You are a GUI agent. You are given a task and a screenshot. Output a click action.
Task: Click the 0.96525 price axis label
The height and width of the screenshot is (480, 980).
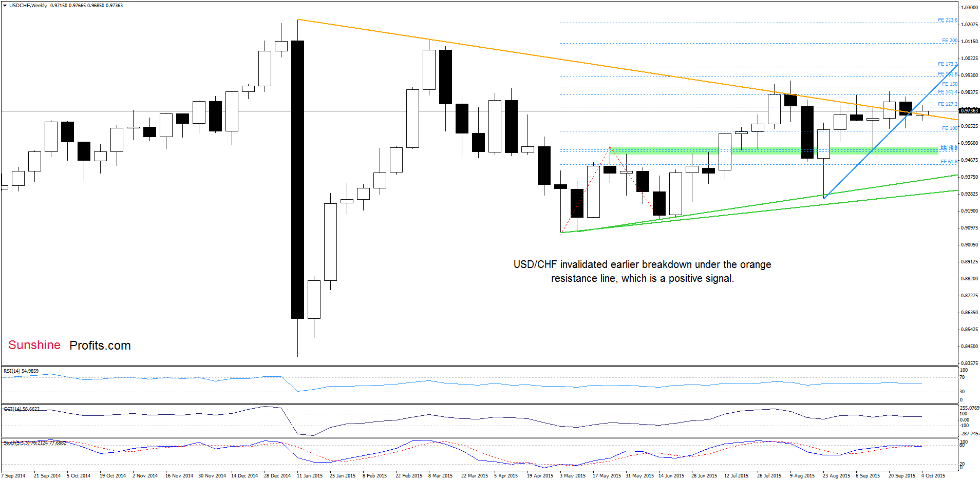click(969, 126)
